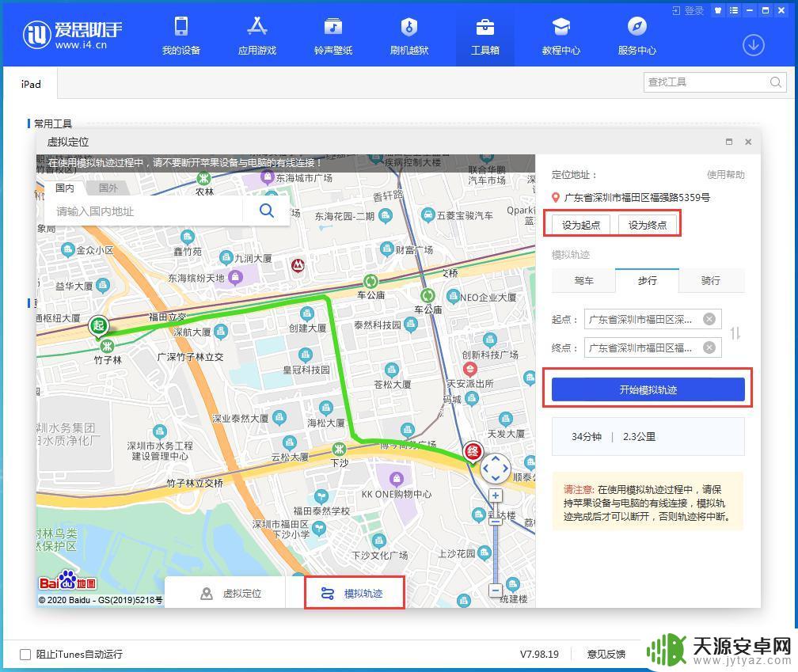Click the 竹子林 metro station icon
Screen dimensions: 798x672
(x=107, y=347)
